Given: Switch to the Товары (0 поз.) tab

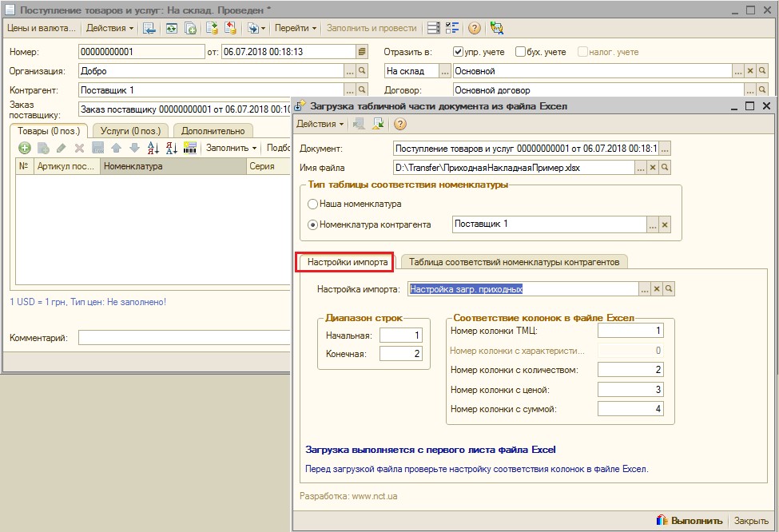Looking at the screenshot, I should pyautogui.click(x=49, y=131).
